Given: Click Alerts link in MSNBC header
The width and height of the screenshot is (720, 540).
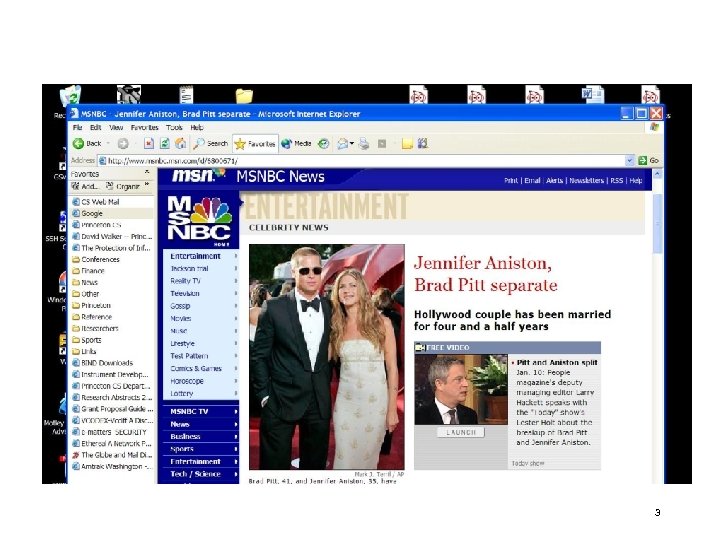Looking at the screenshot, I should 554,180.
